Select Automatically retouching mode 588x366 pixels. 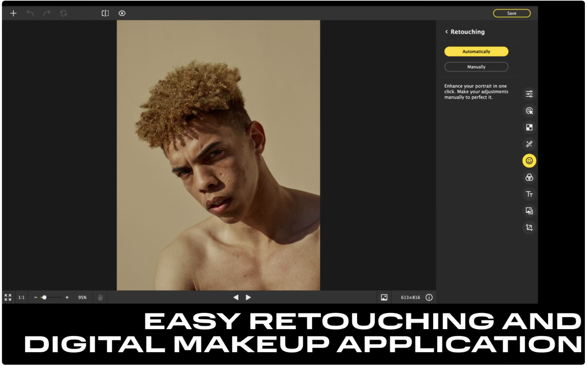coord(476,51)
